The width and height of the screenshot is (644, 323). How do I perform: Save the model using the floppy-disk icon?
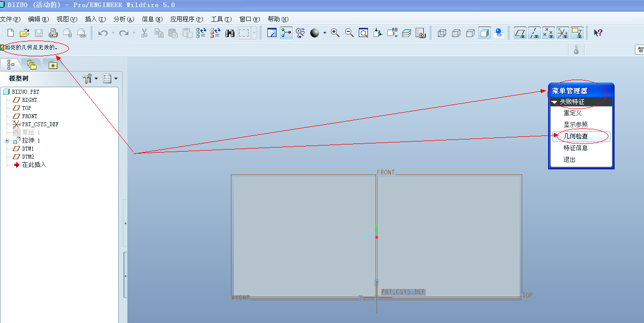[x=39, y=33]
